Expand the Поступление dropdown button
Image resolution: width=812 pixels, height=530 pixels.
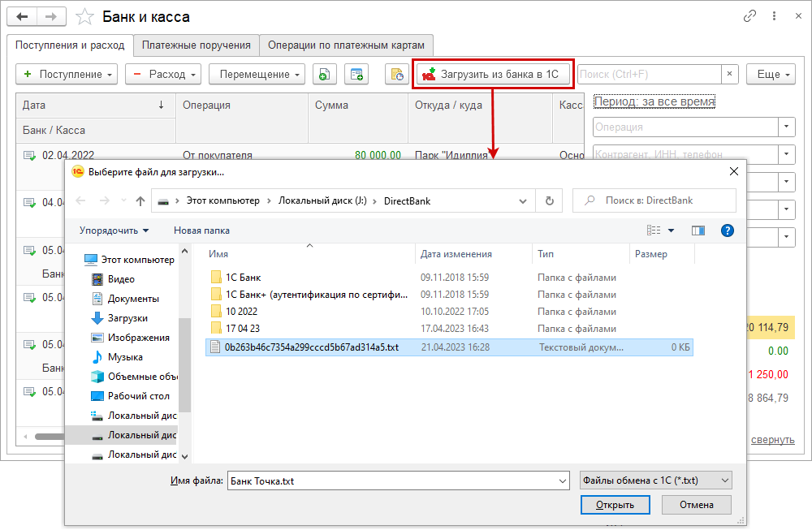click(x=67, y=74)
